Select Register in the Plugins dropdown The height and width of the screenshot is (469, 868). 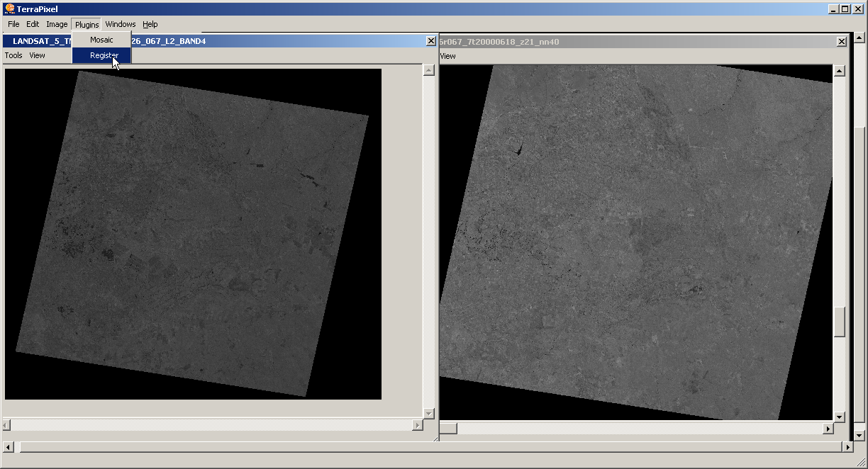pos(104,55)
